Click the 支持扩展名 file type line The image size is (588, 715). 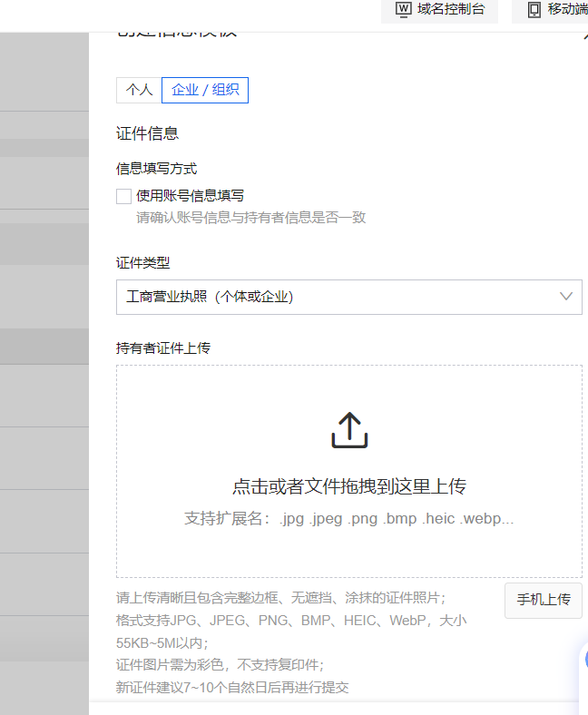point(349,518)
